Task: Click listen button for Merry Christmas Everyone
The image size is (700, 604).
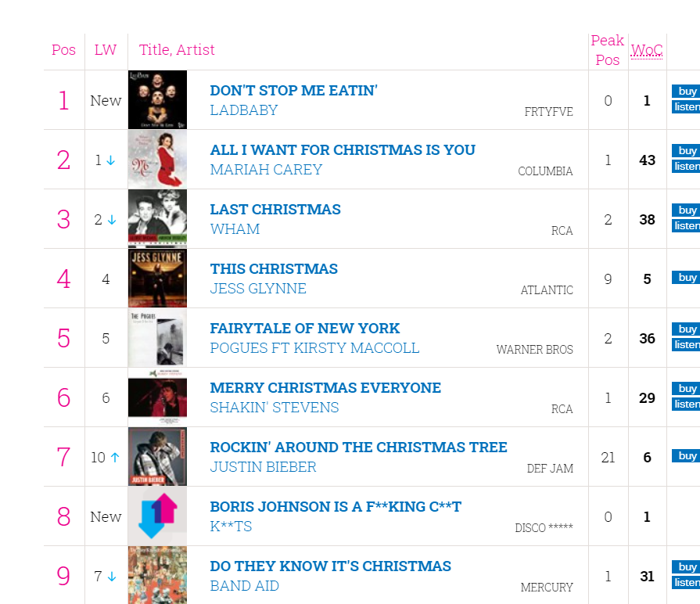Action: coord(686,404)
